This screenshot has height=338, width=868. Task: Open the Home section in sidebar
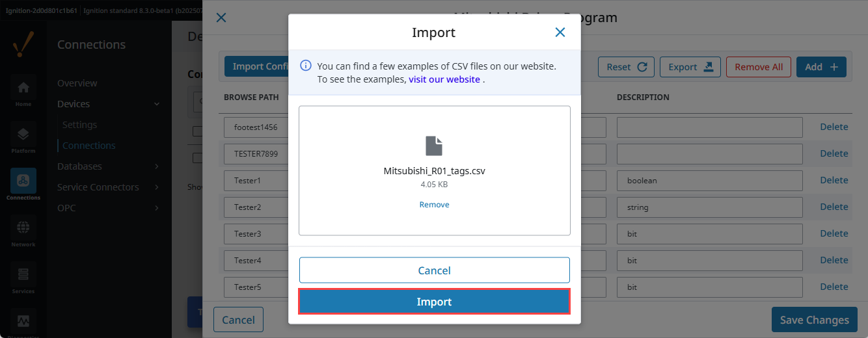23,92
